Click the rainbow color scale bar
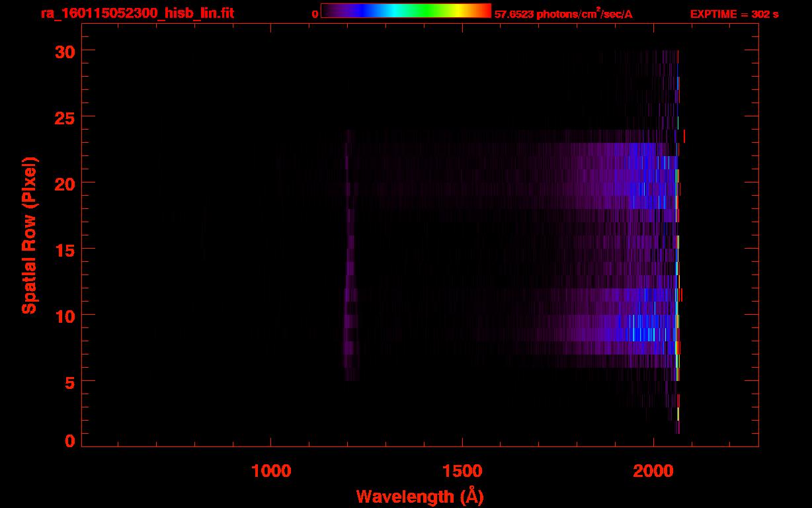812x508 pixels. tap(406, 11)
